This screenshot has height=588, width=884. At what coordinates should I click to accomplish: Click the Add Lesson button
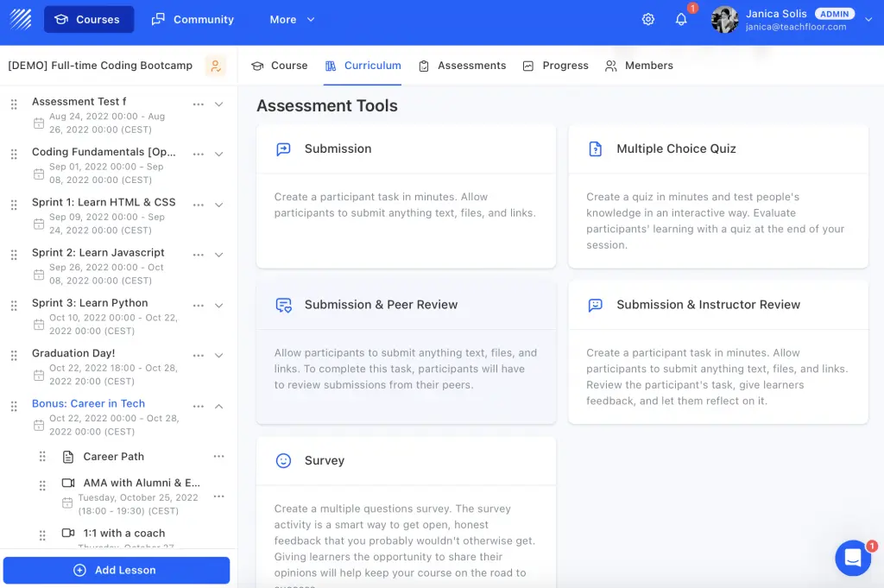[x=117, y=570]
